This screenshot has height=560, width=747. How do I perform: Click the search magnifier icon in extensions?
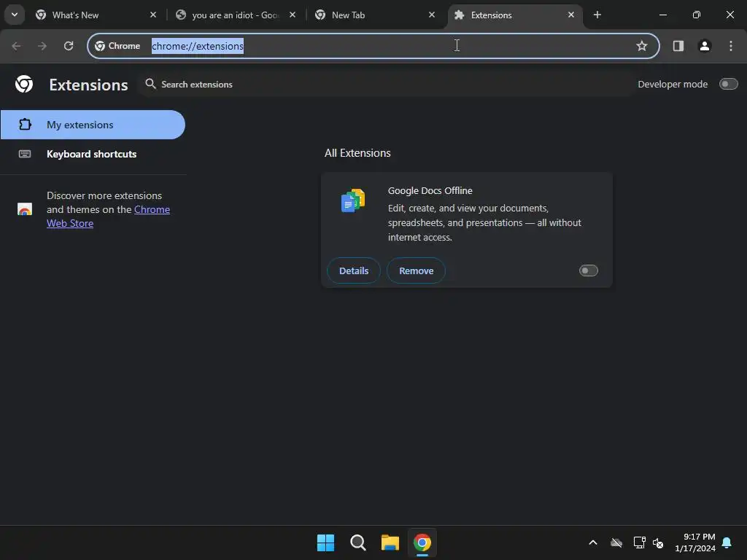150,84
